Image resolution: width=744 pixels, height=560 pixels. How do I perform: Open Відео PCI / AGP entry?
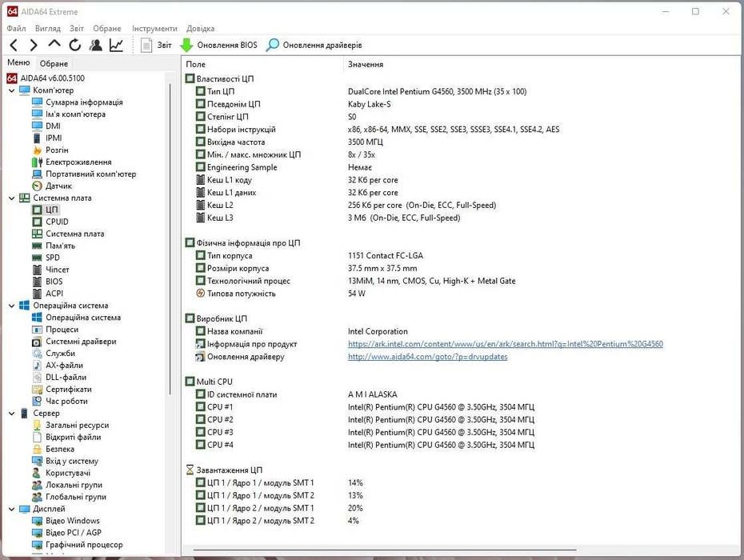(66, 533)
